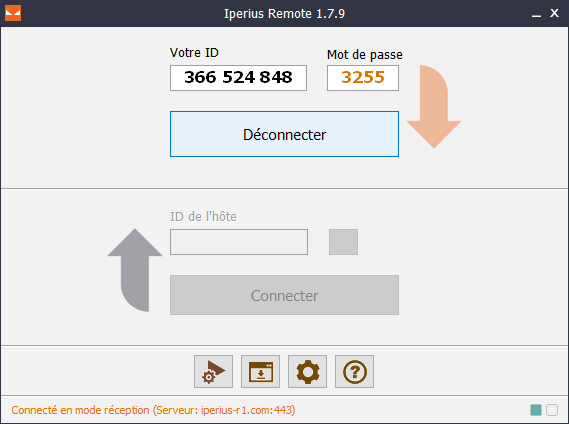The width and height of the screenshot is (569, 424).
Task: Open the unattended access settings play-gear icon
Action: click(x=213, y=371)
